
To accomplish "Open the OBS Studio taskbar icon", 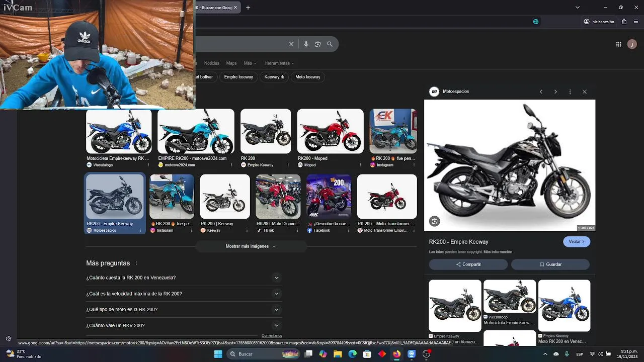I will coord(426,354).
